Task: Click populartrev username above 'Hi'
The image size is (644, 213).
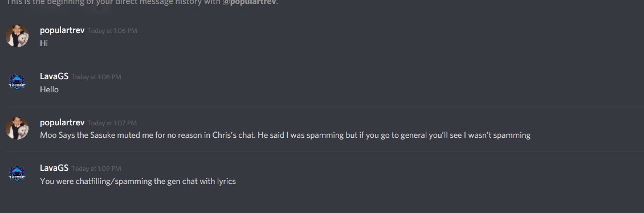Action: pyautogui.click(x=62, y=30)
